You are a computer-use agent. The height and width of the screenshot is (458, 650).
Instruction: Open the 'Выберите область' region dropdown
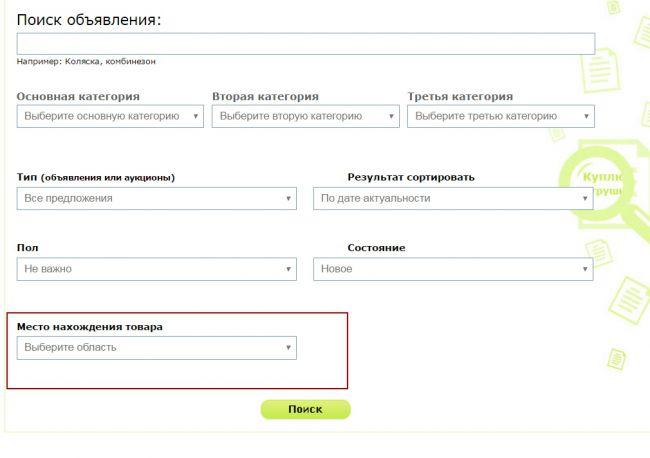[157, 347]
